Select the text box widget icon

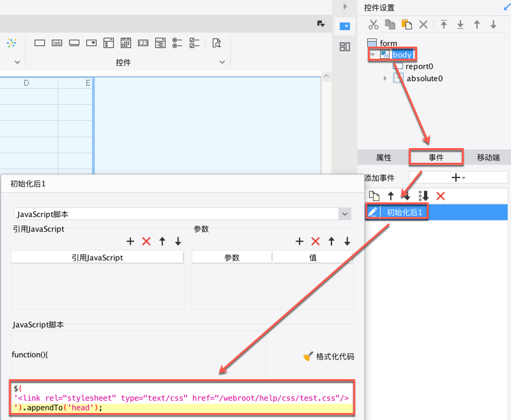pos(40,43)
